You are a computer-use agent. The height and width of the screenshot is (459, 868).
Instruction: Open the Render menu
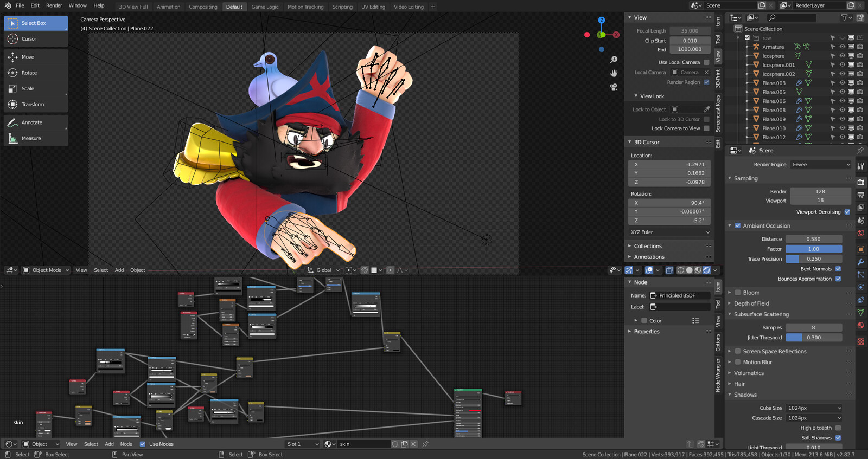click(x=54, y=5)
